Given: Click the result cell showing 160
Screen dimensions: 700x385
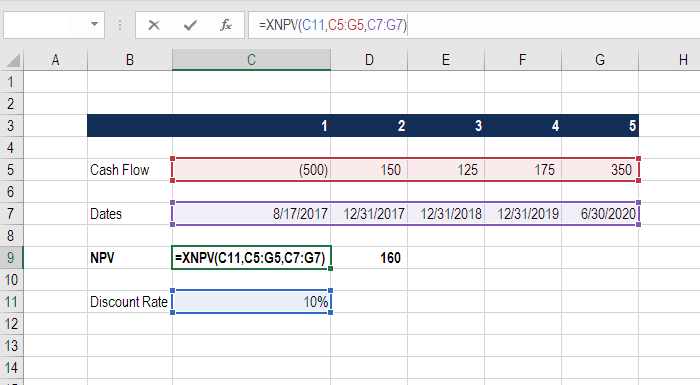Looking at the screenshot, I should coord(369,258).
